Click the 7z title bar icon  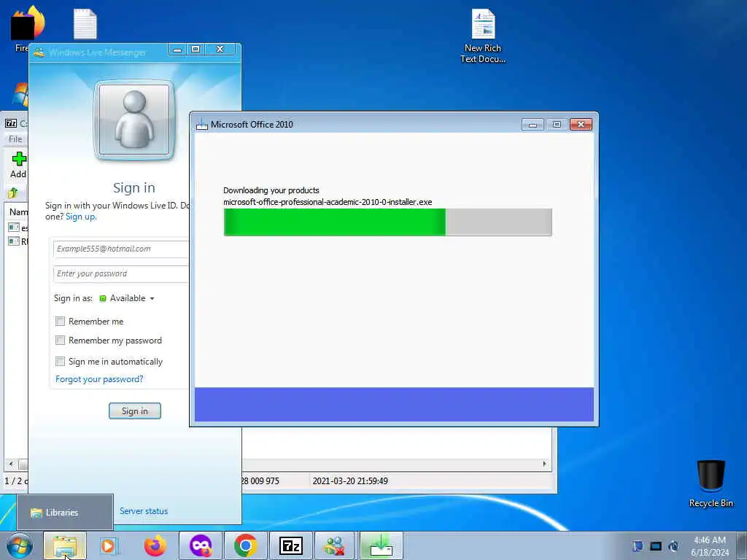(11, 123)
